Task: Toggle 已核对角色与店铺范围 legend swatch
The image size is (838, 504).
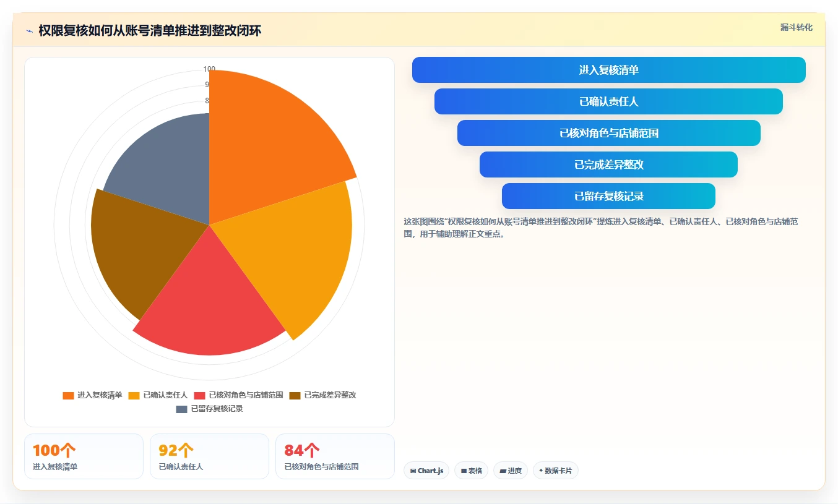Action: [199, 395]
